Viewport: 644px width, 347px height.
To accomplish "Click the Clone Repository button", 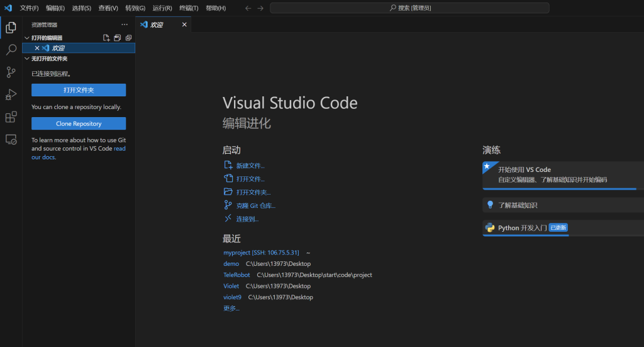I will (79, 123).
